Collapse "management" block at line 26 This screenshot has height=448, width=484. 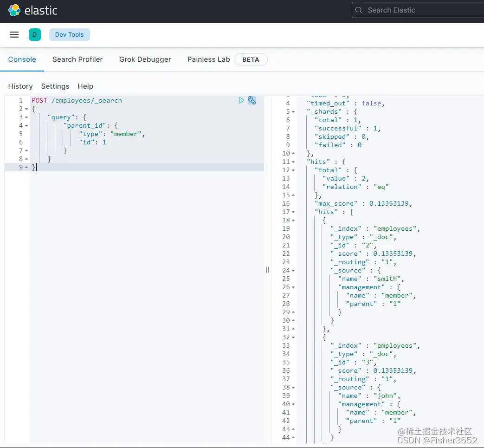point(293,287)
